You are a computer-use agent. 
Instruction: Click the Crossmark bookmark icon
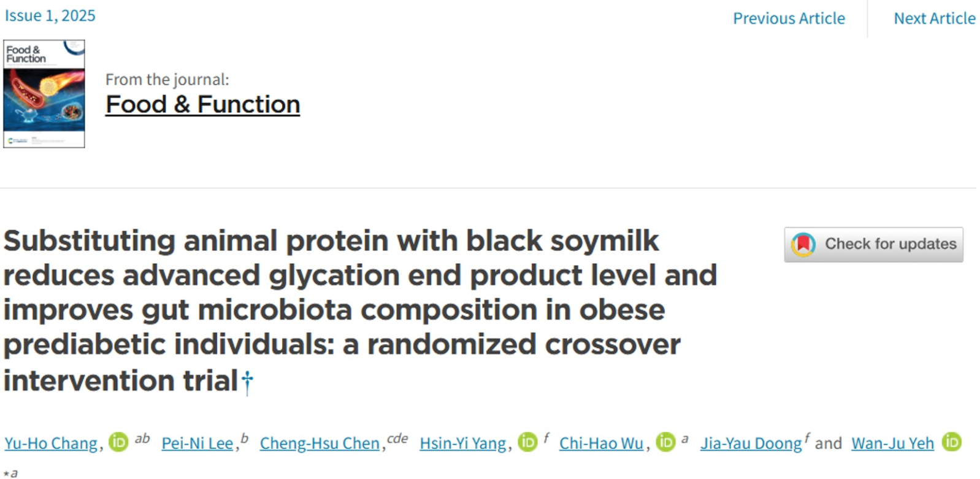[803, 245]
